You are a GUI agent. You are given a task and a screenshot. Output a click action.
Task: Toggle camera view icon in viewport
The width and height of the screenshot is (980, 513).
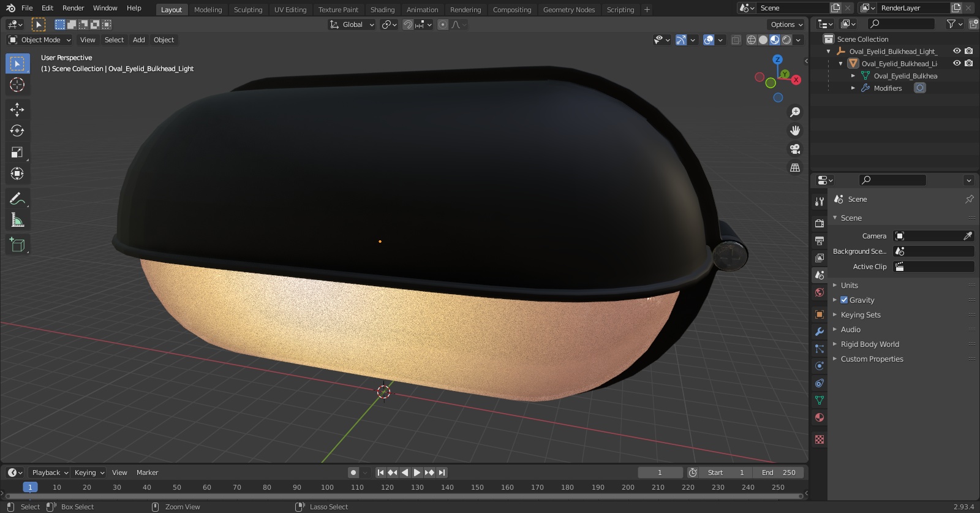tap(795, 149)
